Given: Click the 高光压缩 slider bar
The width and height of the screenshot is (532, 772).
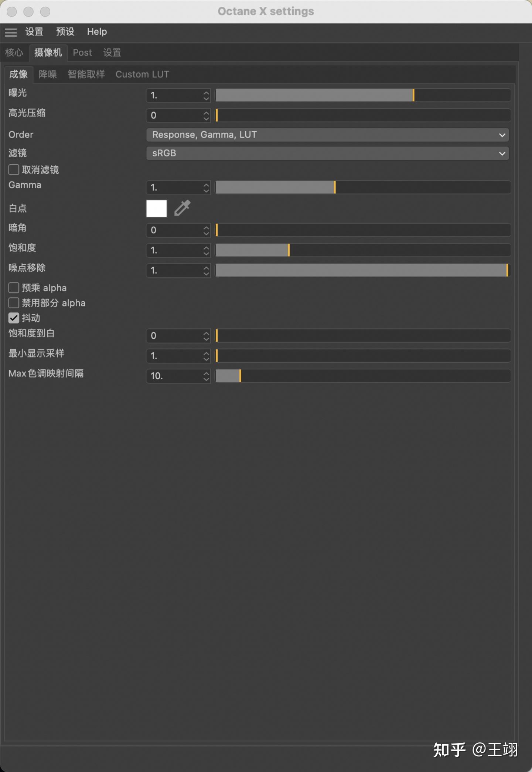Looking at the screenshot, I should [x=363, y=115].
